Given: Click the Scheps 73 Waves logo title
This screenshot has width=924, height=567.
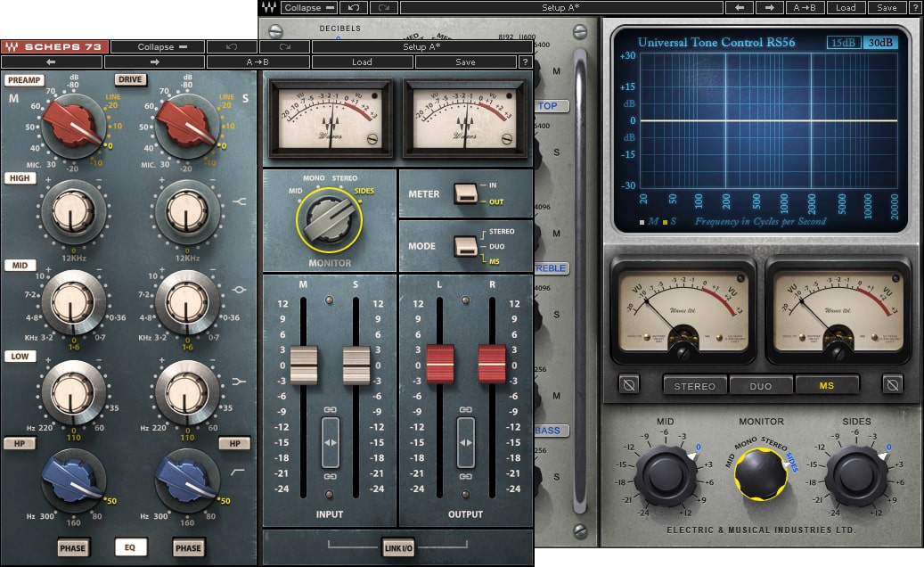Looking at the screenshot, I should tap(55, 46).
